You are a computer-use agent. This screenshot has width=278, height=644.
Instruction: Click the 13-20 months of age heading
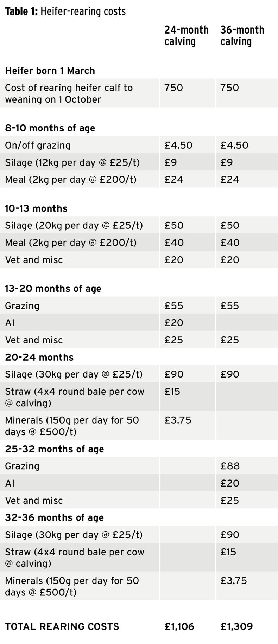point(53,289)
